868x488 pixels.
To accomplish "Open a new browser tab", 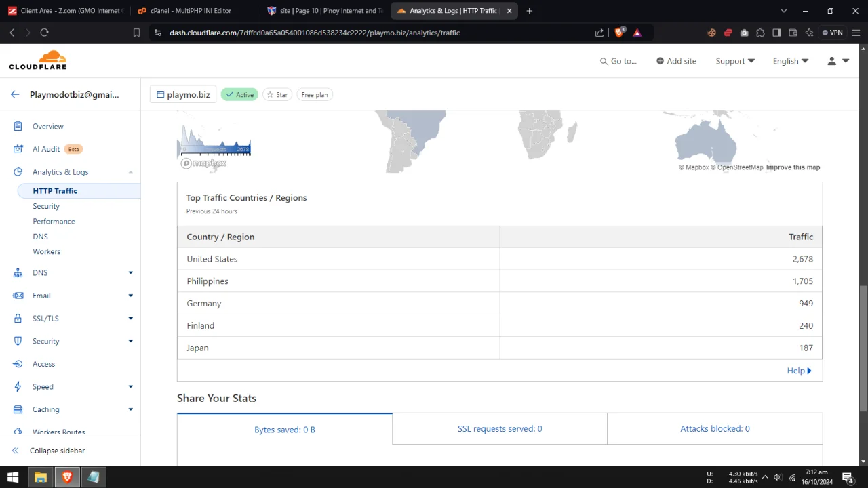I will click(x=529, y=11).
